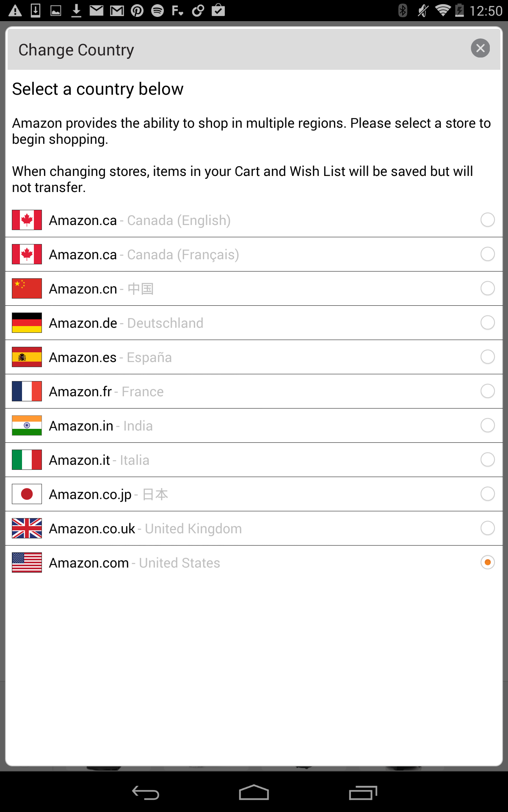
Task: Tap the United Kingdom flag icon
Action: tap(27, 528)
